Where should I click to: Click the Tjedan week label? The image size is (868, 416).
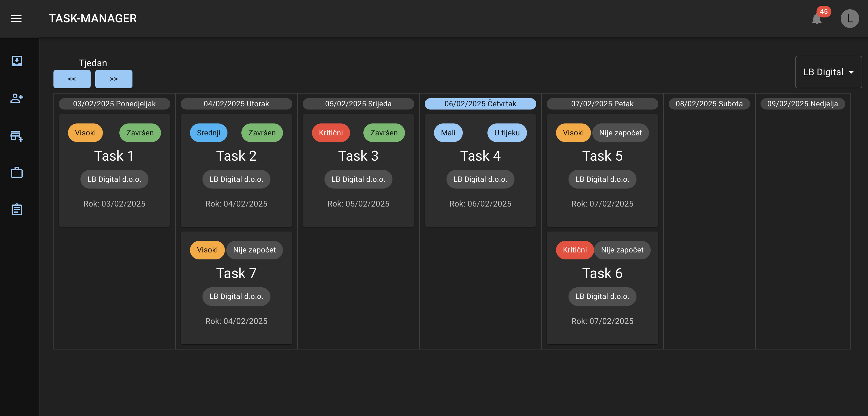pyautogui.click(x=93, y=63)
